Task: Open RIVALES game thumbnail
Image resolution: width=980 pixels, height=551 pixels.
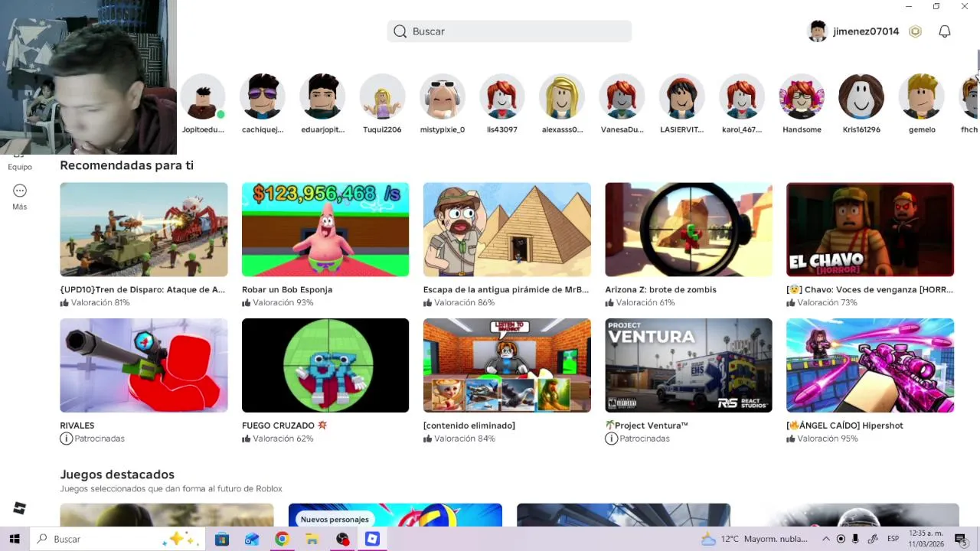Action: click(144, 365)
